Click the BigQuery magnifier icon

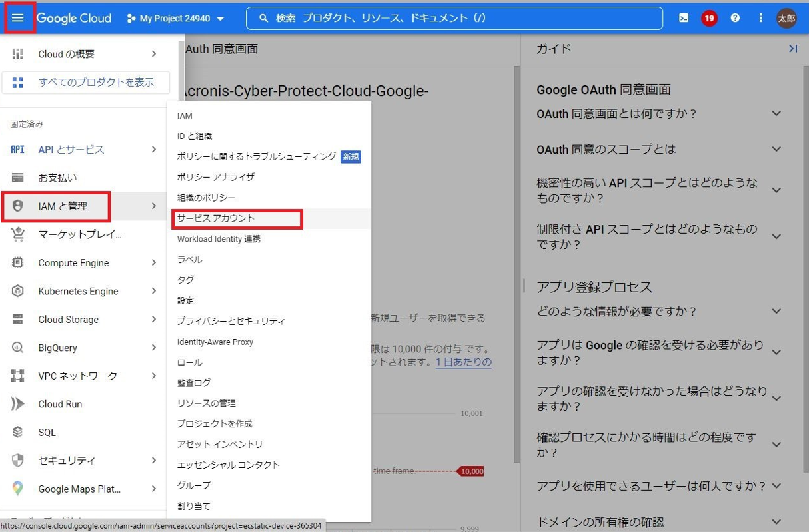tap(18, 348)
